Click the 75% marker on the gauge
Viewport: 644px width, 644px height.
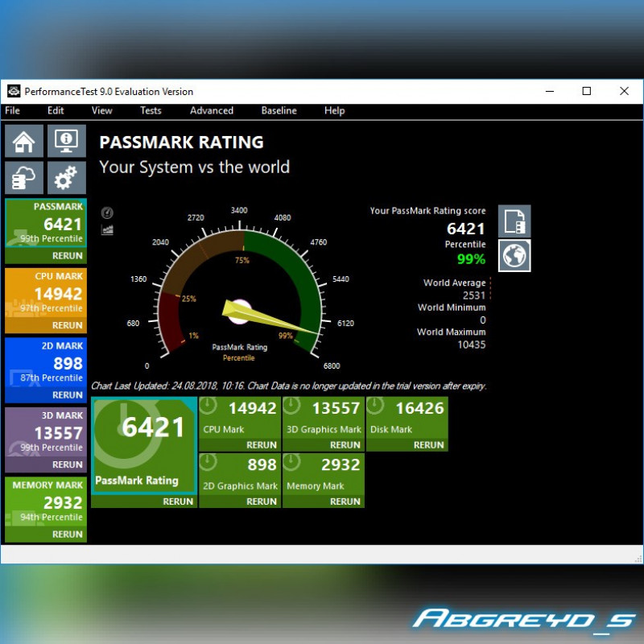tap(242, 260)
